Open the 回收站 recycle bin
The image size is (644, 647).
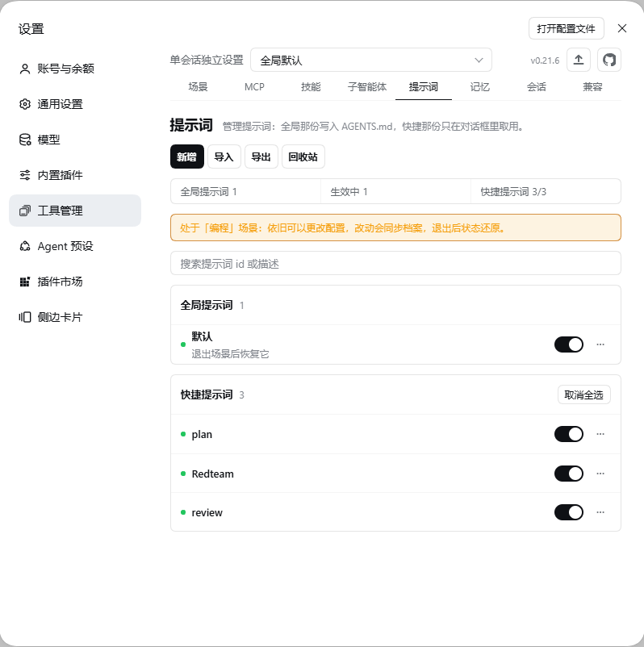pyautogui.click(x=303, y=157)
